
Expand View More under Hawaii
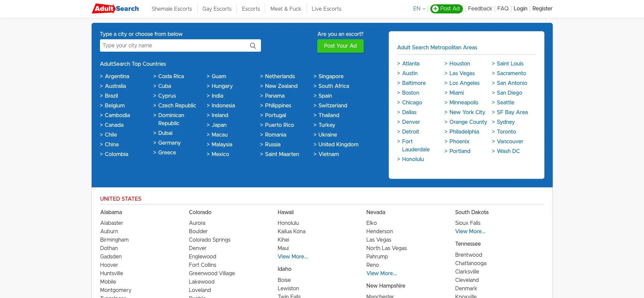pos(292,257)
